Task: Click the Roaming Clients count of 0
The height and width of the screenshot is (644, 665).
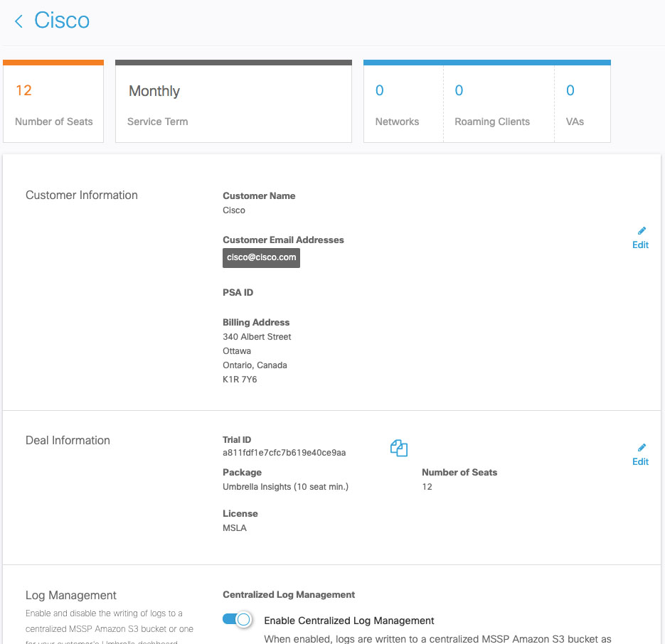Action: coord(459,90)
